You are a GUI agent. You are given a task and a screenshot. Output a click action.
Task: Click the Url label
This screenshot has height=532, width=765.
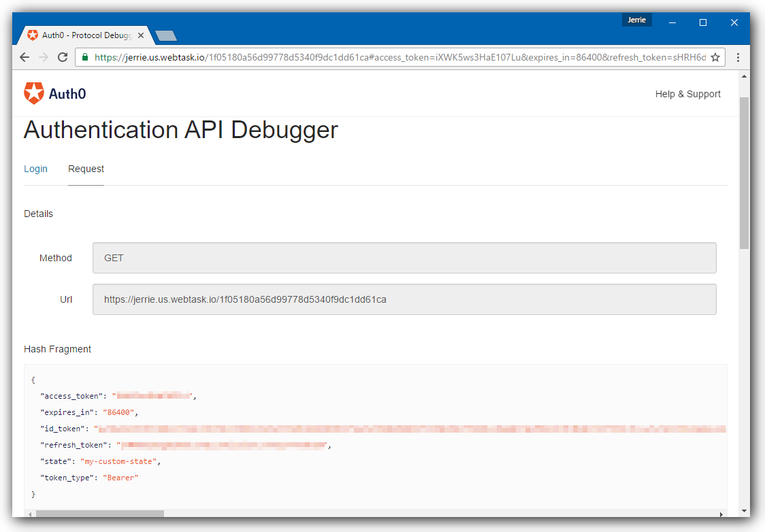[66, 299]
